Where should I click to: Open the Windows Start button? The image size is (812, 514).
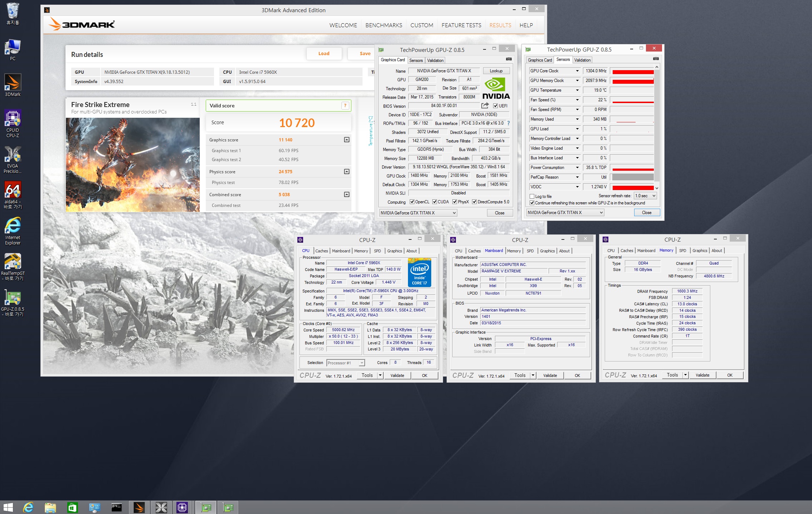pos(8,507)
